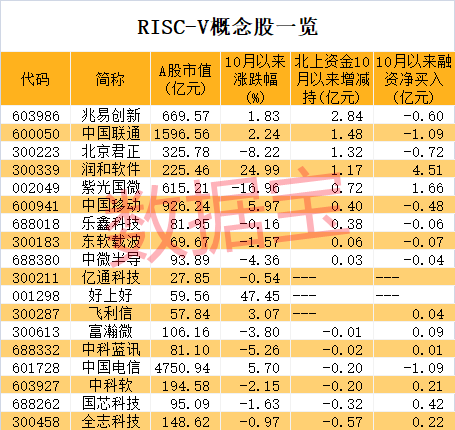Select stock code 601728
Image resolution: width=455 pixels, height=430 pixels.
(36, 368)
